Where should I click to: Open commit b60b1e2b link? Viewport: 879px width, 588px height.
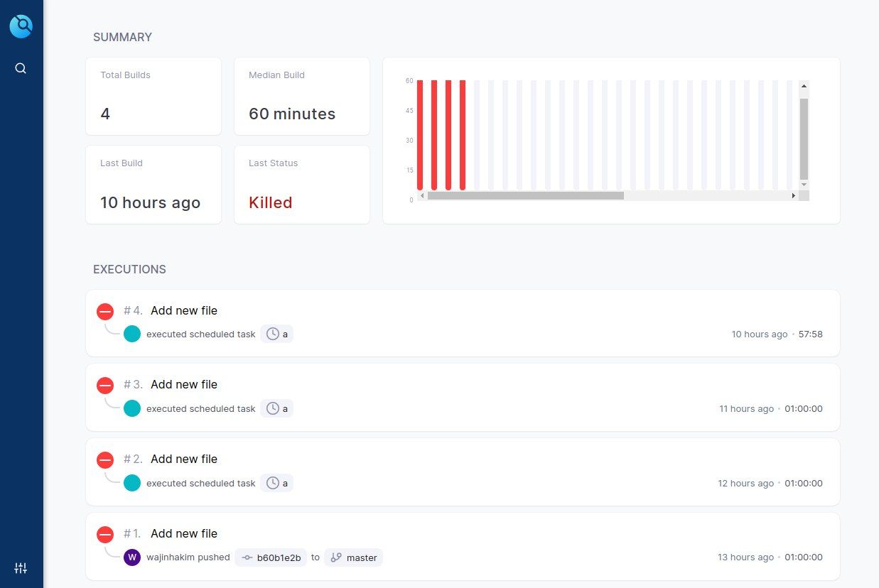271,557
